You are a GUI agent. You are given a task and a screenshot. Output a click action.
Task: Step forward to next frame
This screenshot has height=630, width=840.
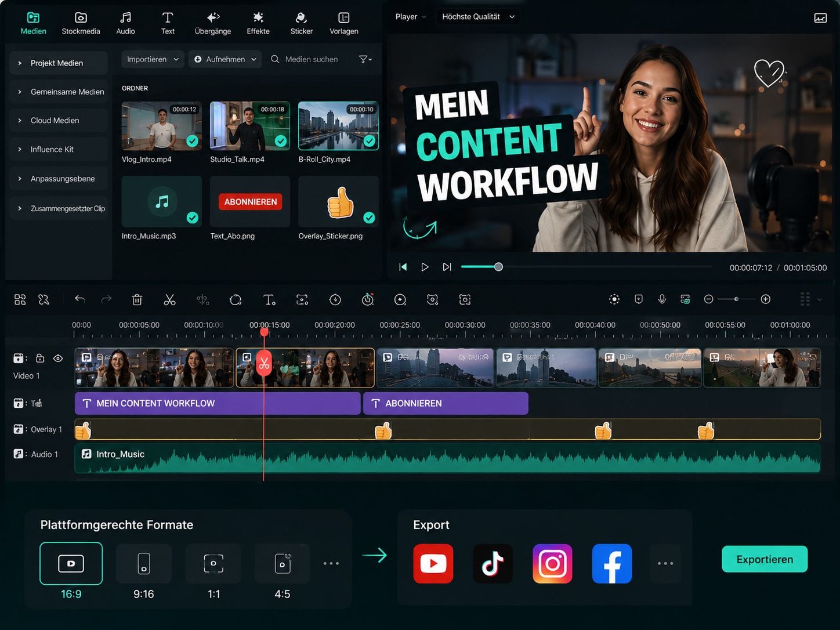coord(447,267)
